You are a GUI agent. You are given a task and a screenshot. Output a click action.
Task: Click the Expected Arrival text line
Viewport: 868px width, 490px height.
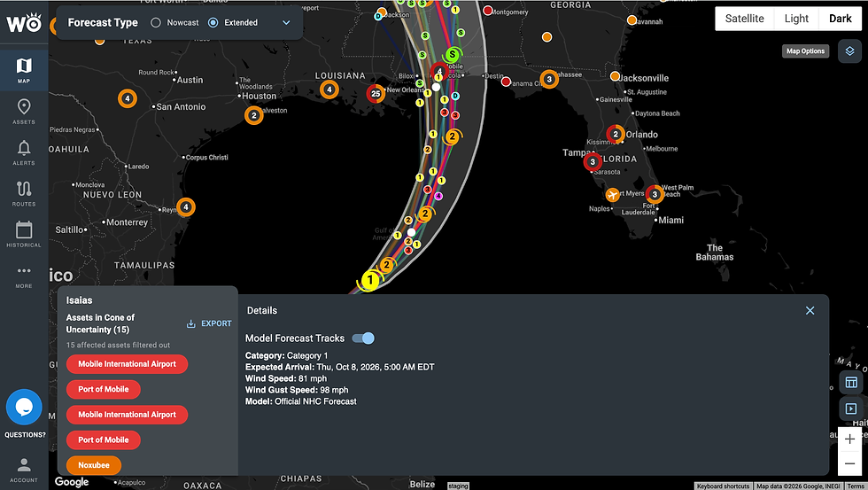[x=339, y=367]
